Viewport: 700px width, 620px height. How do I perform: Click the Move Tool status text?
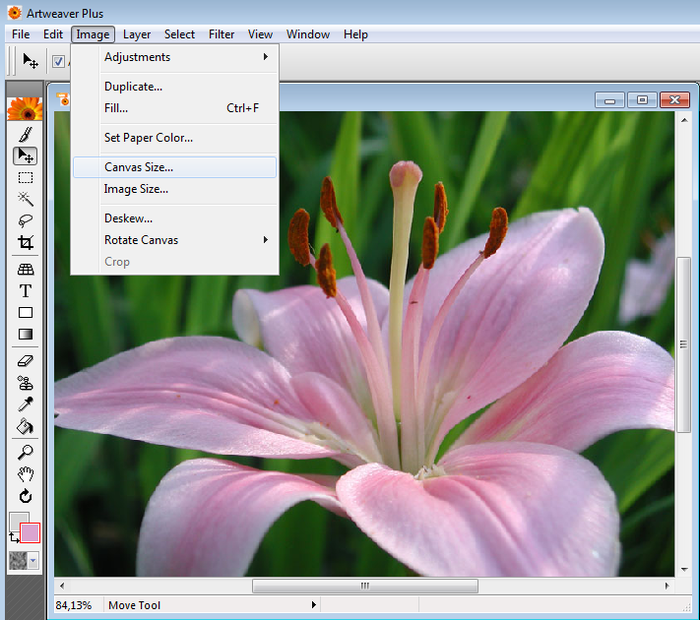[134, 605]
